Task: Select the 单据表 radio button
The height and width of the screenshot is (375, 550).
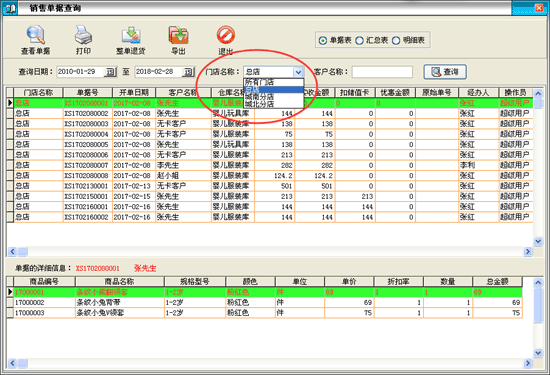Action: pyautogui.click(x=323, y=41)
